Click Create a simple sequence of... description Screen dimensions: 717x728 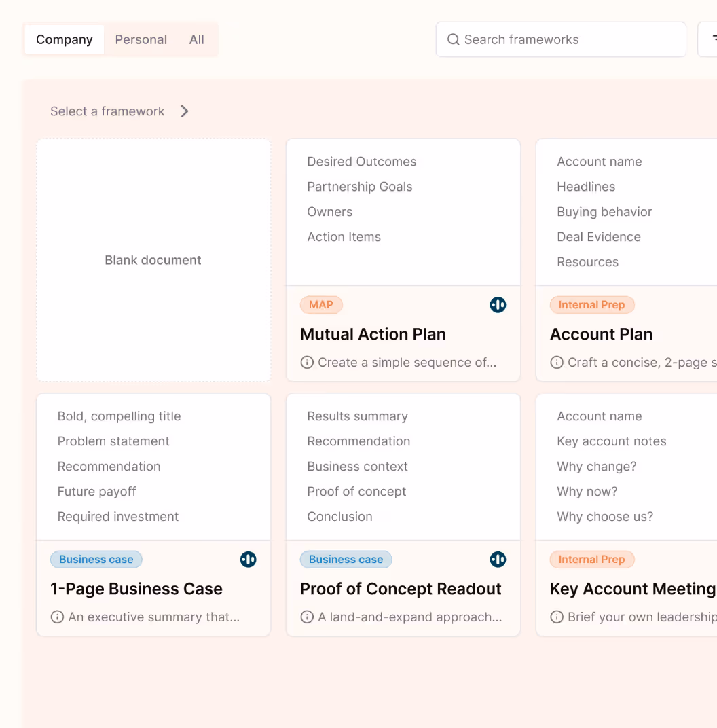(x=407, y=362)
